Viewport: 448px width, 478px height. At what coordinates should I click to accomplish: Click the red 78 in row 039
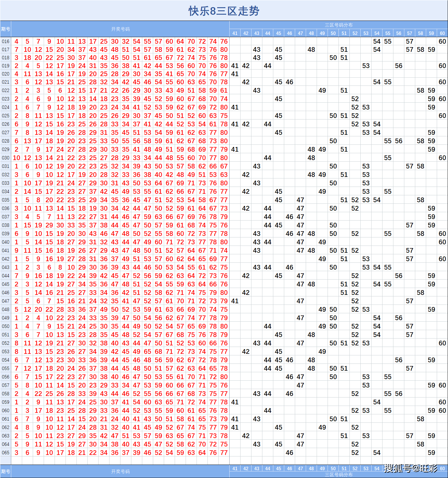coord(224,234)
